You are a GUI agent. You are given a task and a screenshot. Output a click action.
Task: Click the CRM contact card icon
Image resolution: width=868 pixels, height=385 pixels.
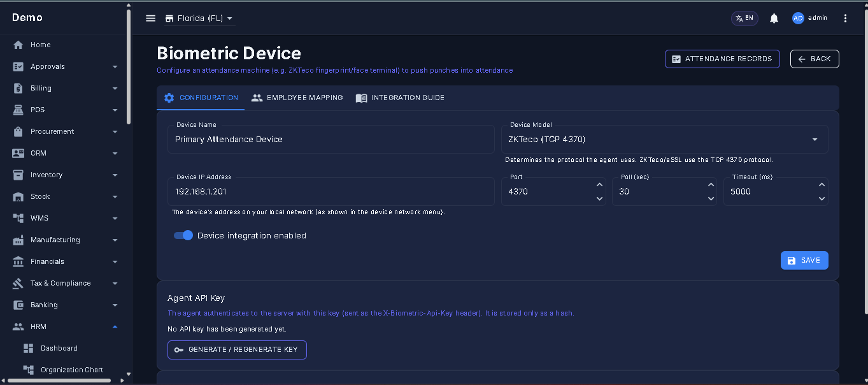[x=18, y=153]
